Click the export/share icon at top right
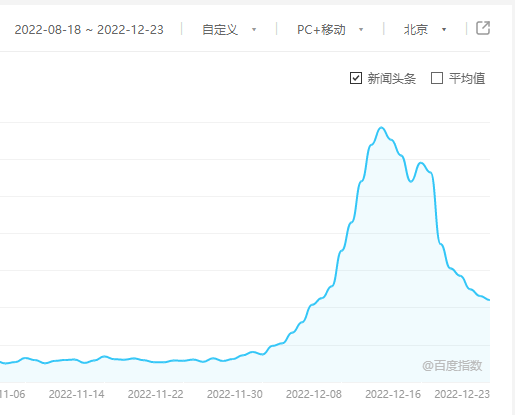515x415 pixels. pos(483,28)
